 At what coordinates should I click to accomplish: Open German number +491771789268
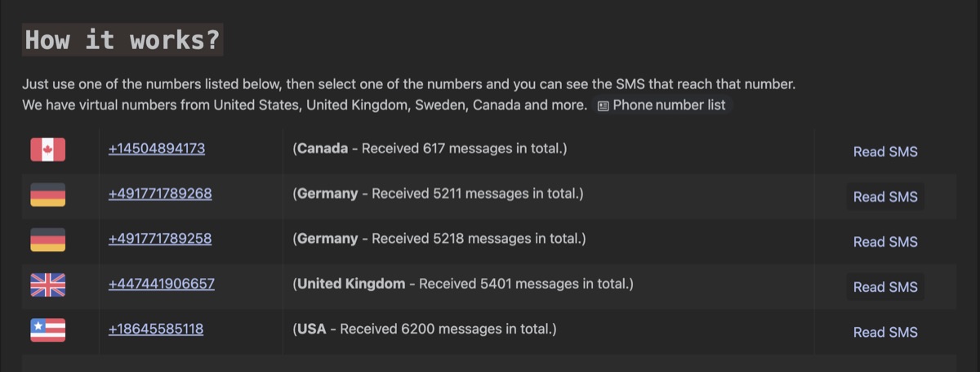160,194
